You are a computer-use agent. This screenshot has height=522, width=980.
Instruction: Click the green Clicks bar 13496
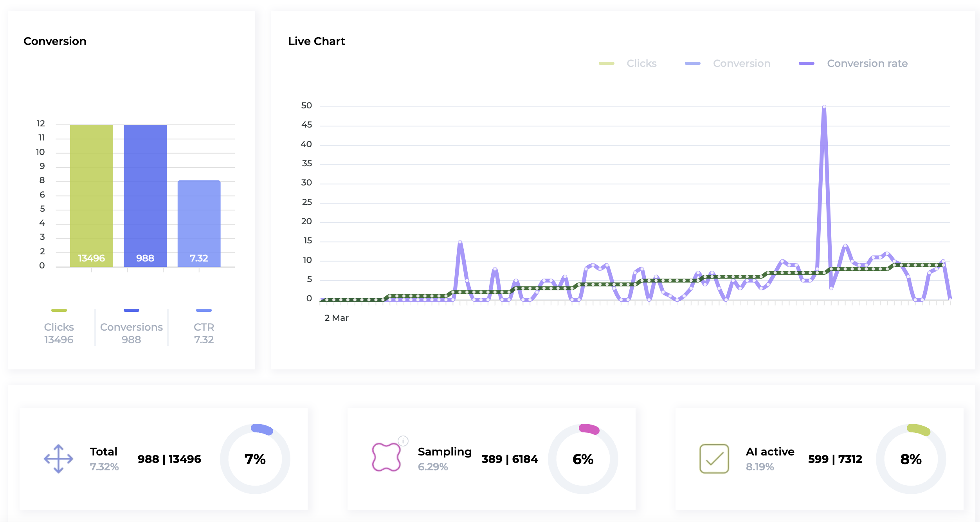(x=92, y=196)
